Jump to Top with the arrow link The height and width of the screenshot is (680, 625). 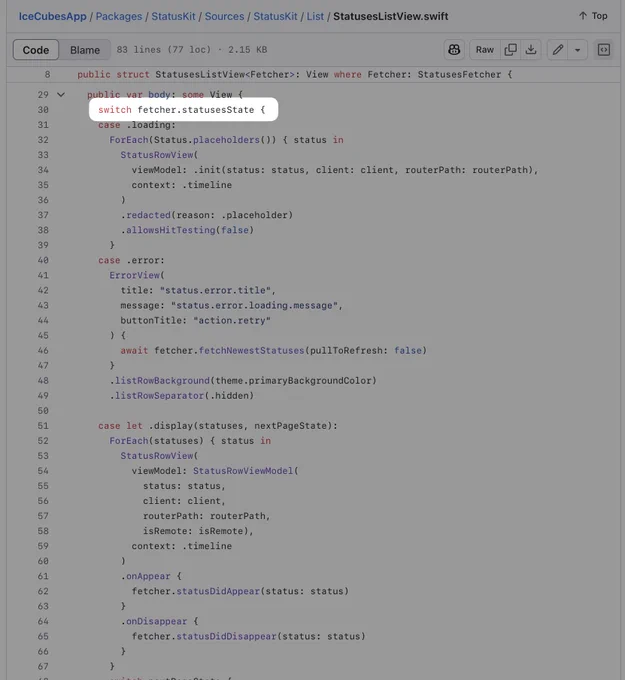[x=593, y=16]
